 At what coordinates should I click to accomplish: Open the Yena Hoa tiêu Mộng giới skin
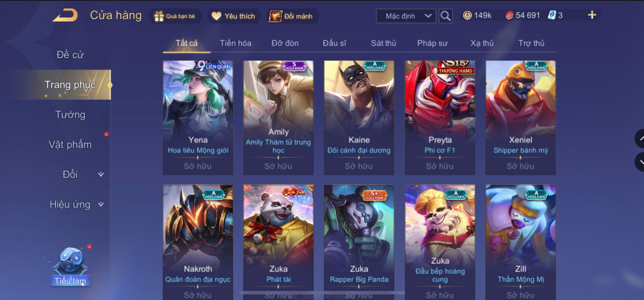tap(198, 118)
